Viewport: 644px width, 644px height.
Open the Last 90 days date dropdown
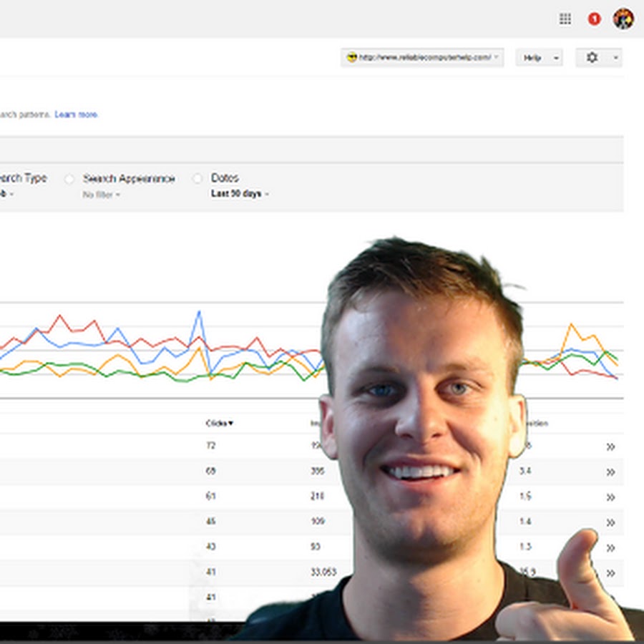(240, 194)
